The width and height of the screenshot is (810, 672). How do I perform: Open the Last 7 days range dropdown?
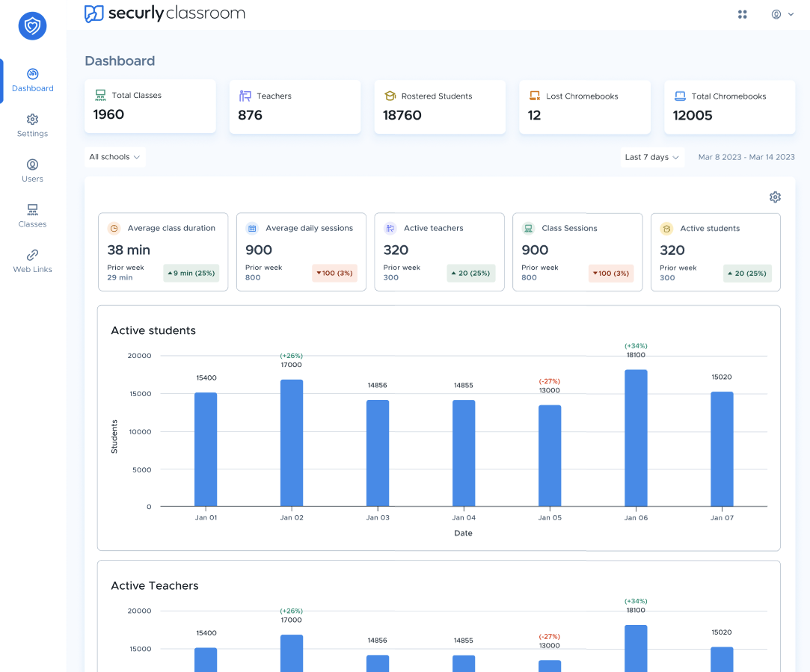(x=652, y=158)
